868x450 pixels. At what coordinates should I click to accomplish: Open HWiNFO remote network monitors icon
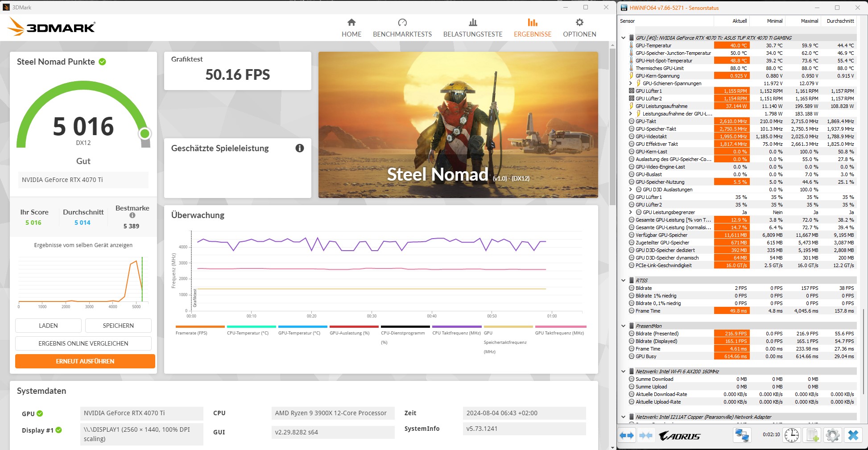click(x=742, y=435)
